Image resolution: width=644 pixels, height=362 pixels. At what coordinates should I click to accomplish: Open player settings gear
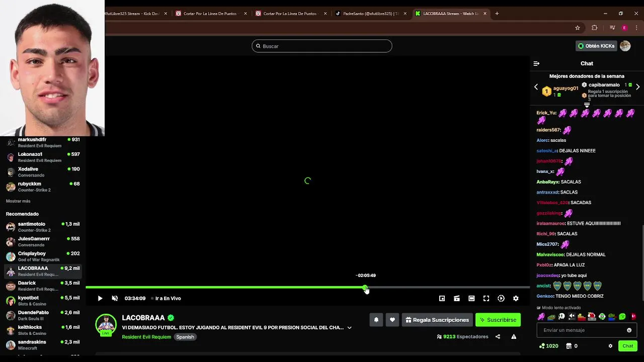coord(516,298)
